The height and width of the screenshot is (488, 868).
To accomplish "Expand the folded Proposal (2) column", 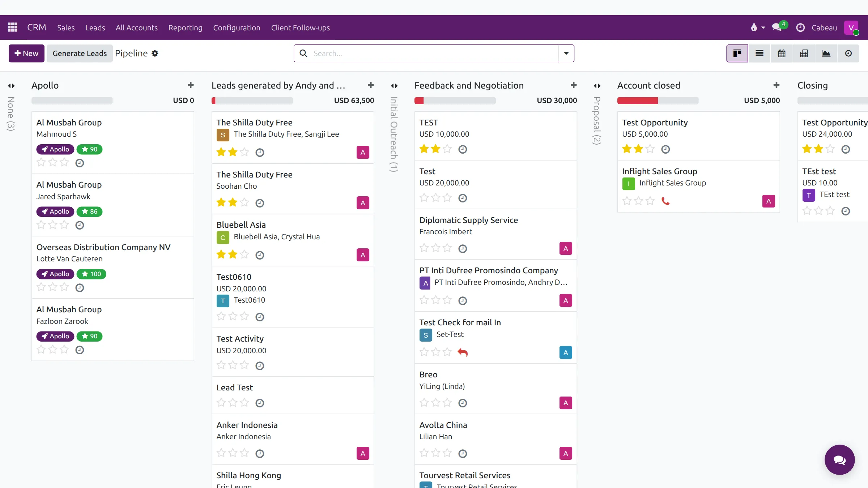I will tap(597, 86).
